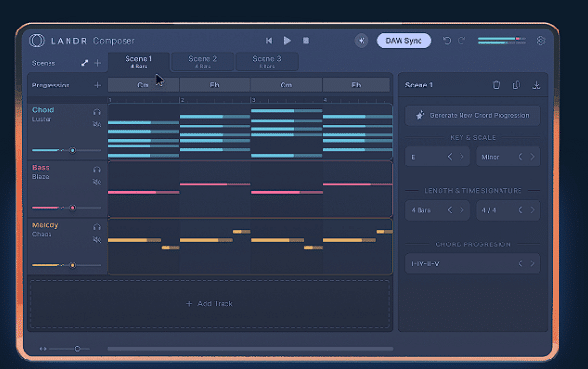Click the sparkle AI generate icon
The image size is (588, 369).
tap(362, 41)
